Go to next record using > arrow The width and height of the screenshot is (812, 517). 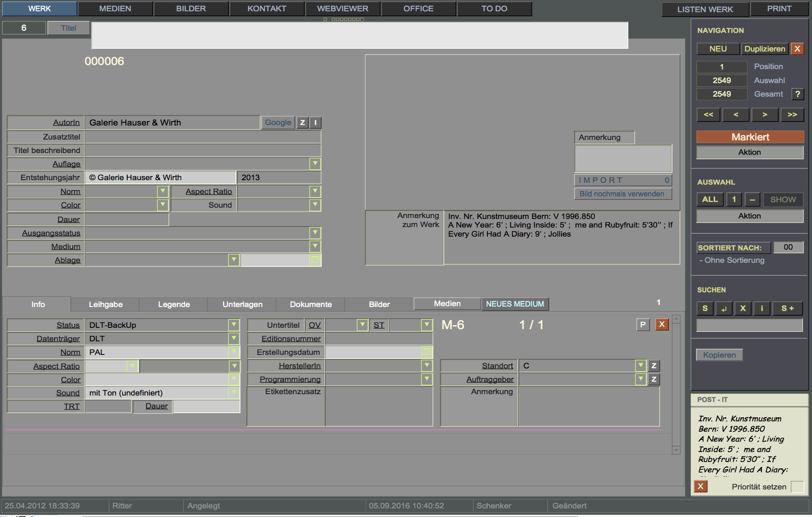764,115
